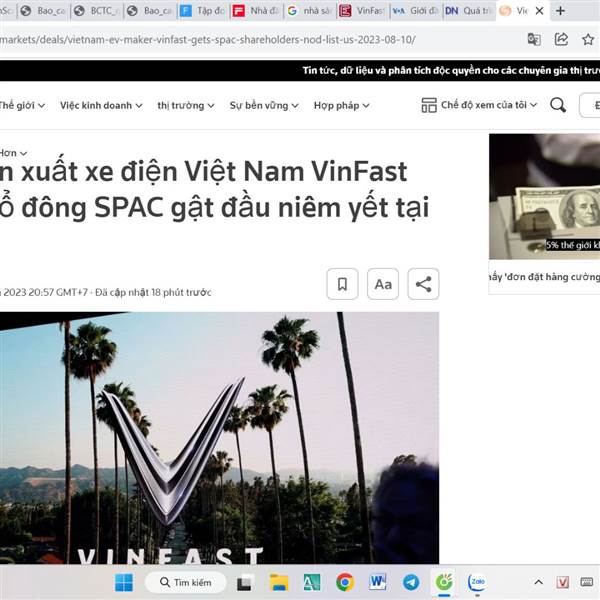Switch to the VinFast tab
This screenshot has width=600, height=600.
tap(363, 11)
